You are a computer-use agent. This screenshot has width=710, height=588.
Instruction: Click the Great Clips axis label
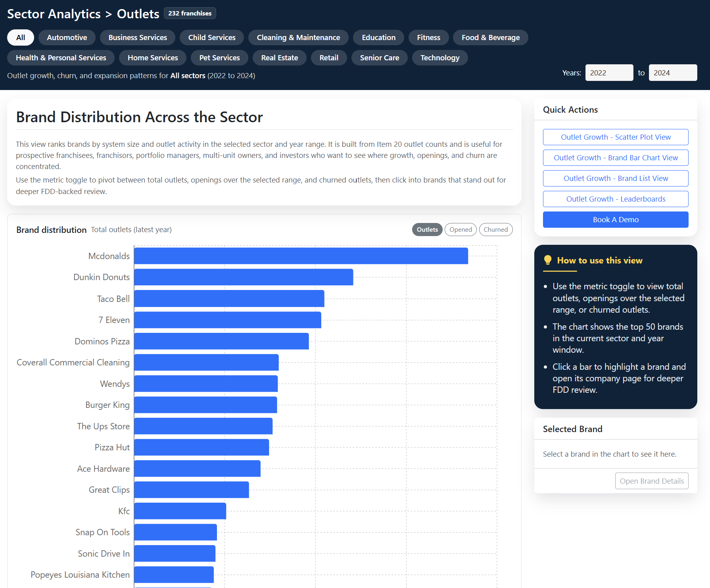109,490
